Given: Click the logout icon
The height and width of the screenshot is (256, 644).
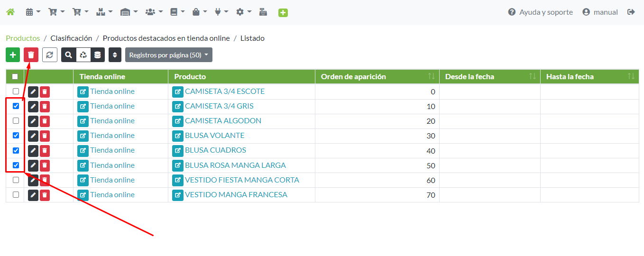Looking at the screenshot, I should point(631,12).
